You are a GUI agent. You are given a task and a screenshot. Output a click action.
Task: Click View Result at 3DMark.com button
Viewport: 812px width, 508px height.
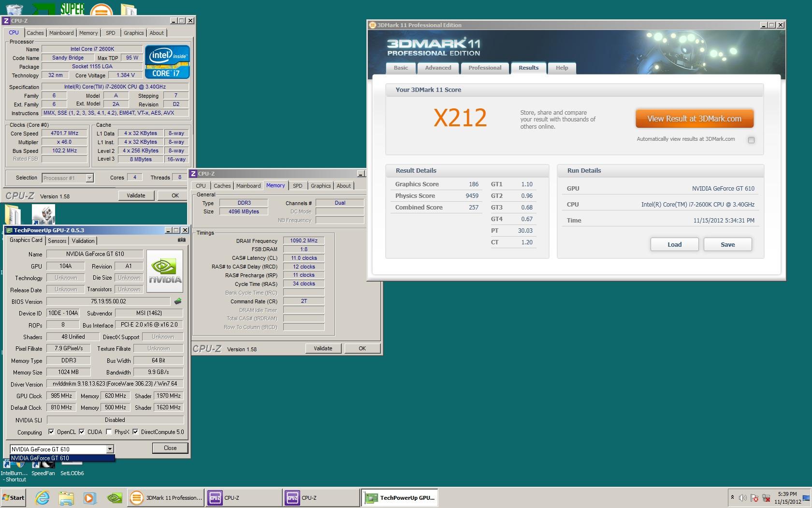tap(694, 119)
